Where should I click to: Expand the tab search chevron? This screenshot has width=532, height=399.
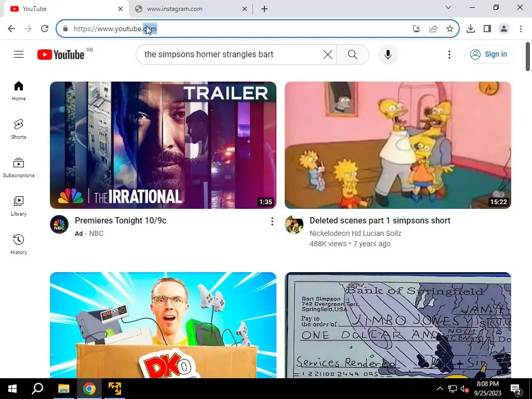(x=448, y=7)
